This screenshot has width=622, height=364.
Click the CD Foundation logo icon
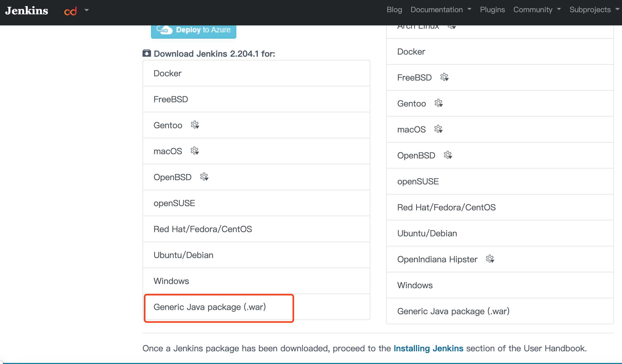point(70,11)
